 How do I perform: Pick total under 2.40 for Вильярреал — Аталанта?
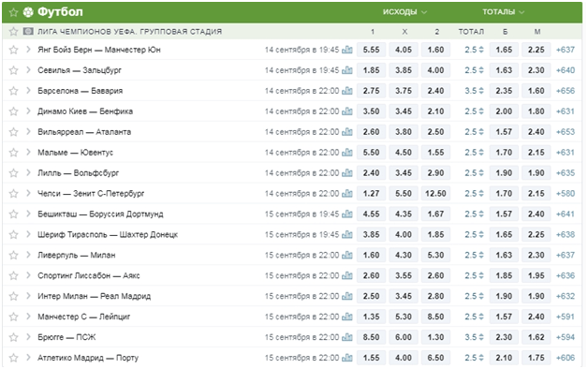pyautogui.click(x=537, y=132)
